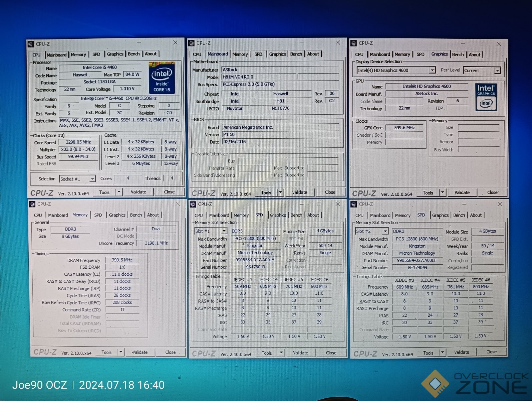The image size is (532, 401).
Task: Click Serial Number 8F179049 field
Action: pyautogui.click(x=417, y=267)
